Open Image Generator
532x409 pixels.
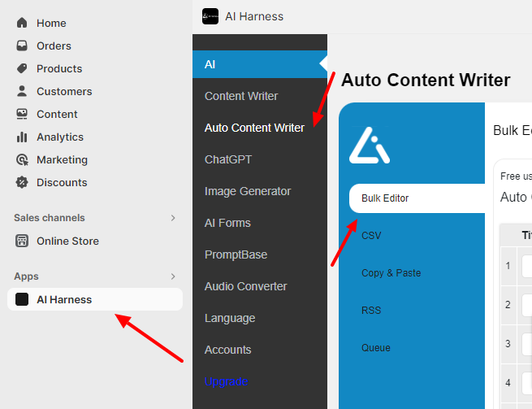coord(248,191)
